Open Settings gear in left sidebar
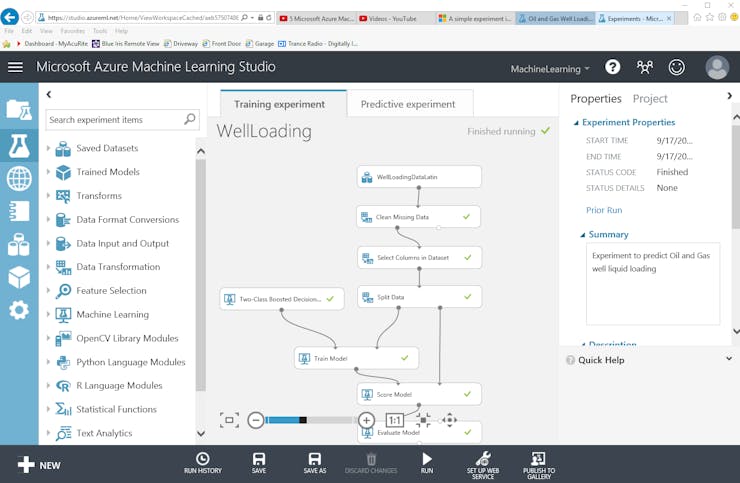 coord(19,310)
